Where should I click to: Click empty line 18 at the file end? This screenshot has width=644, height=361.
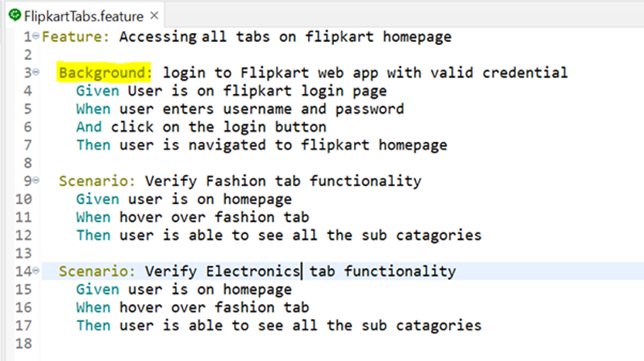pos(206,343)
